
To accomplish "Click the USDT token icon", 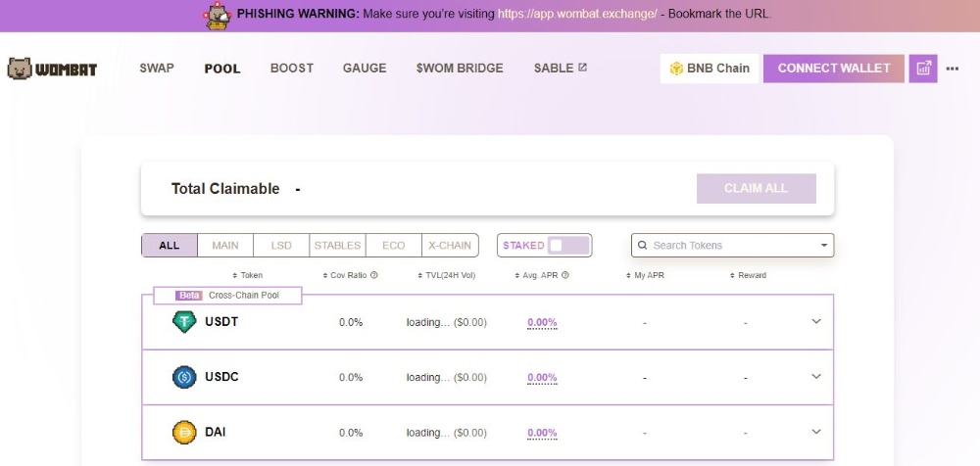I will (184, 322).
